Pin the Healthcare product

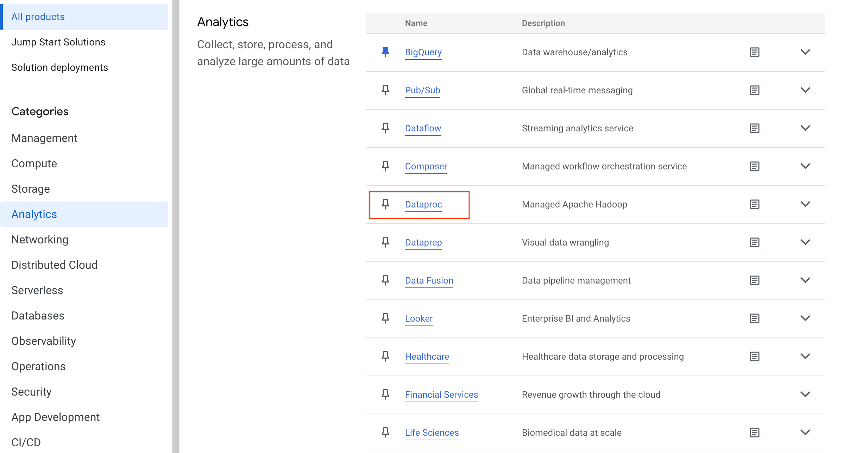(385, 356)
